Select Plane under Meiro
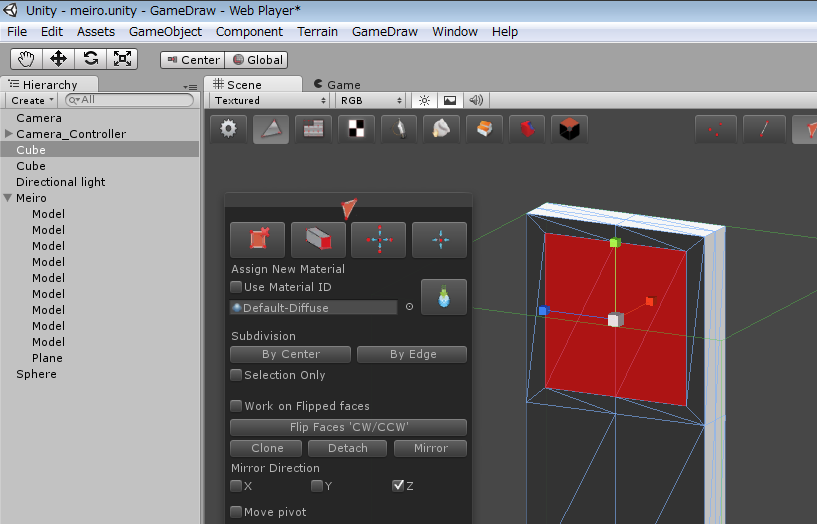 47,358
